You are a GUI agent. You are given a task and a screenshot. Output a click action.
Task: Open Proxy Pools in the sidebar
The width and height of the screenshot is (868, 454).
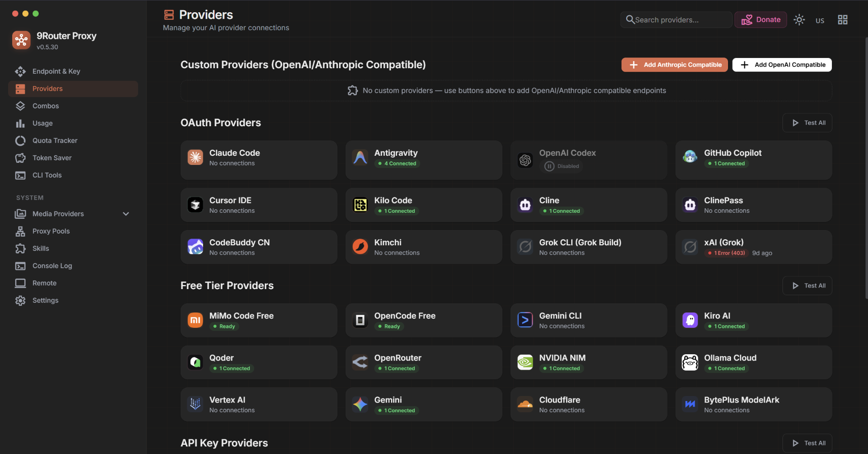pyautogui.click(x=73, y=231)
